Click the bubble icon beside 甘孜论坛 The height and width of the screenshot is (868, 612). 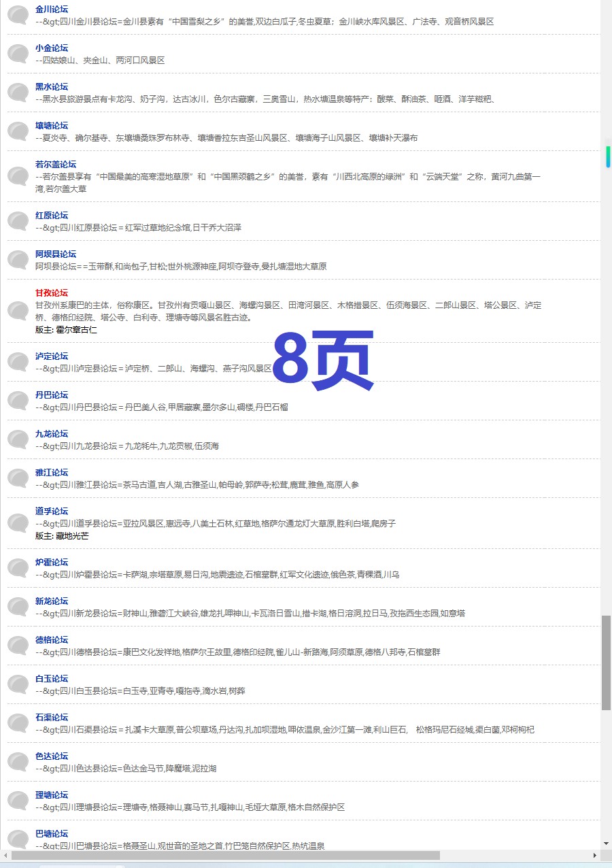coord(18,312)
